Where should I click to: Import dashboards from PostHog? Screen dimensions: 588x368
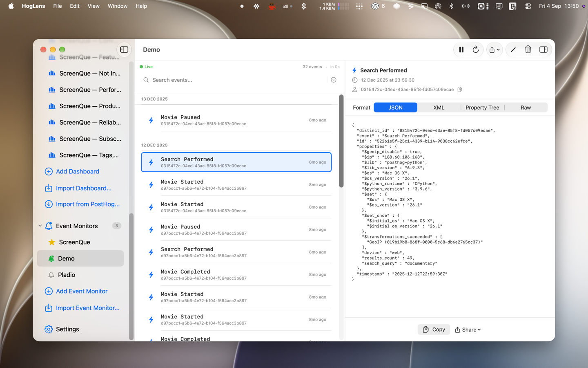pos(82,204)
